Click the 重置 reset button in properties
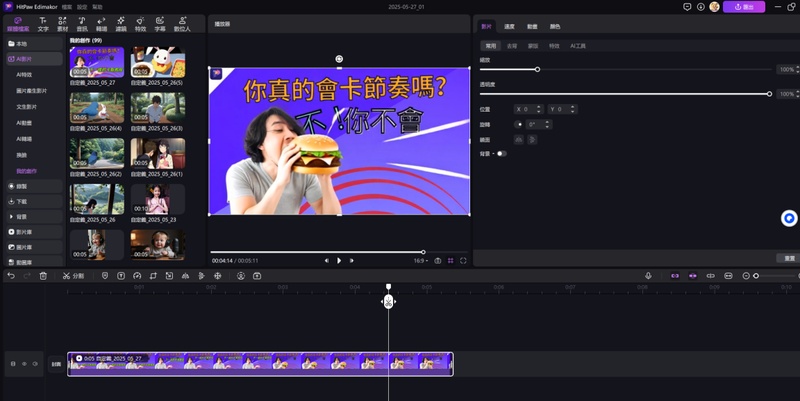The width and height of the screenshot is (800, 401). pos(789,258)
